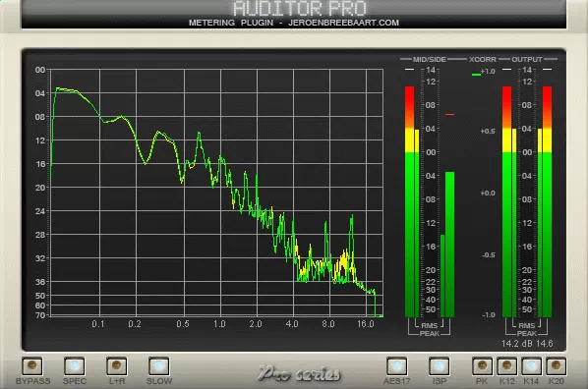Select the K12 metering scale
The height and width of the screenshot is (389, 588).
[x=506, y=366]
